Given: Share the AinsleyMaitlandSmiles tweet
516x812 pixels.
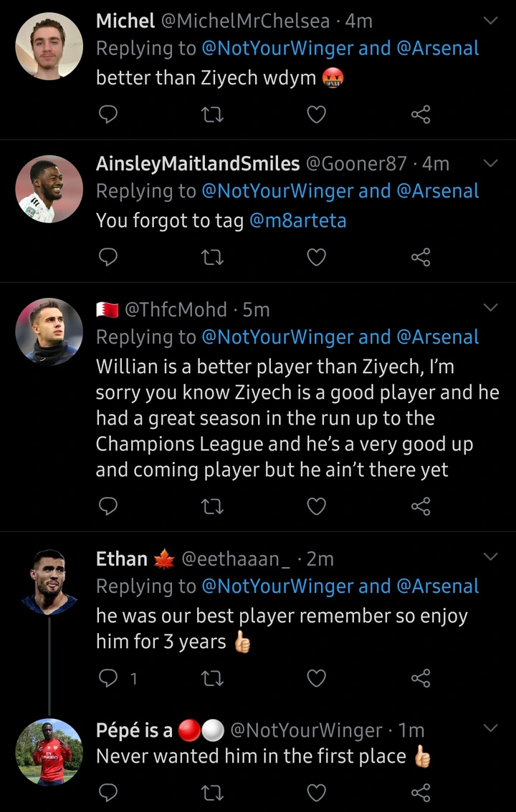Looking at the screenshot, I should (421, 257).
